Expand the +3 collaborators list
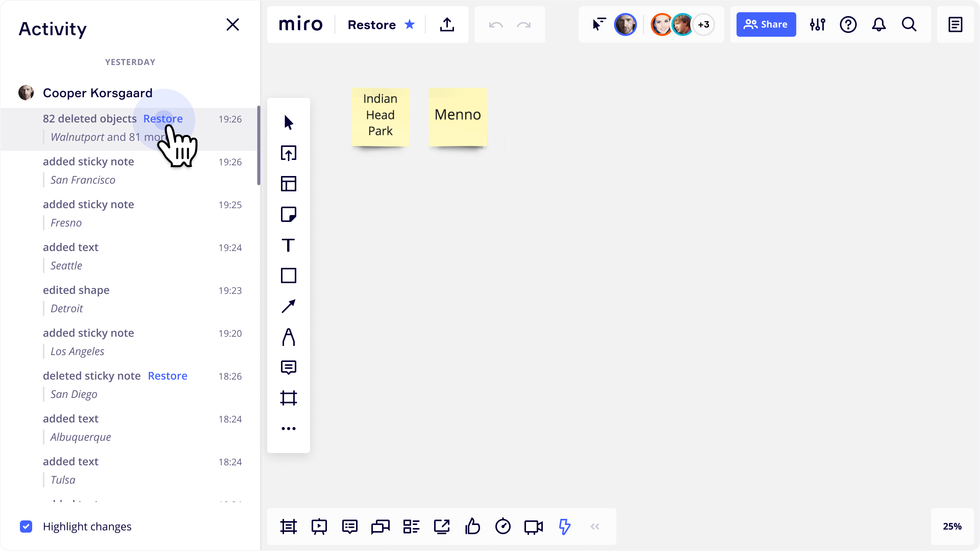Image resolution: width=980 pixels, height=551 pixels. pos(704,24)
